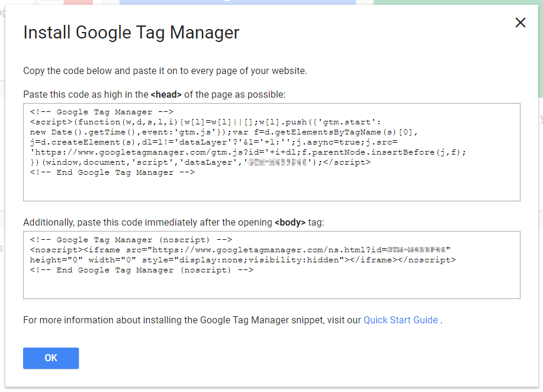543x392 pixels.
Task: Click the End Google Tag Manager comment
Action: point(112,172)
